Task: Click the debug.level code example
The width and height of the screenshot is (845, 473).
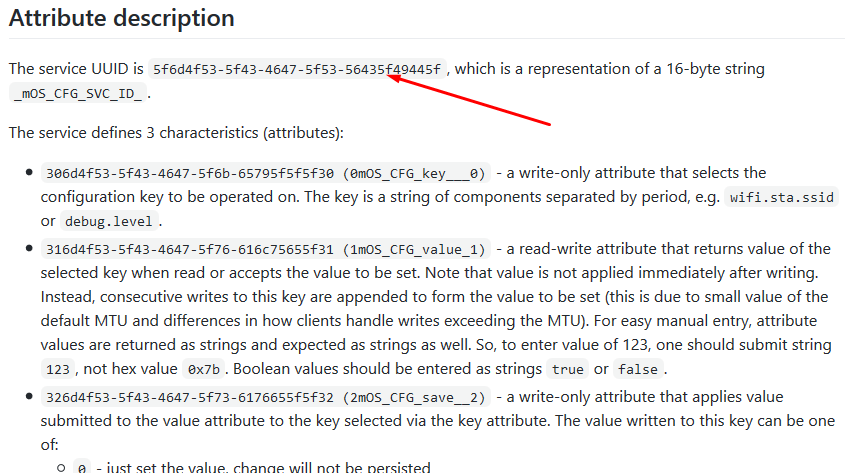Action: [x=111, y=221]
